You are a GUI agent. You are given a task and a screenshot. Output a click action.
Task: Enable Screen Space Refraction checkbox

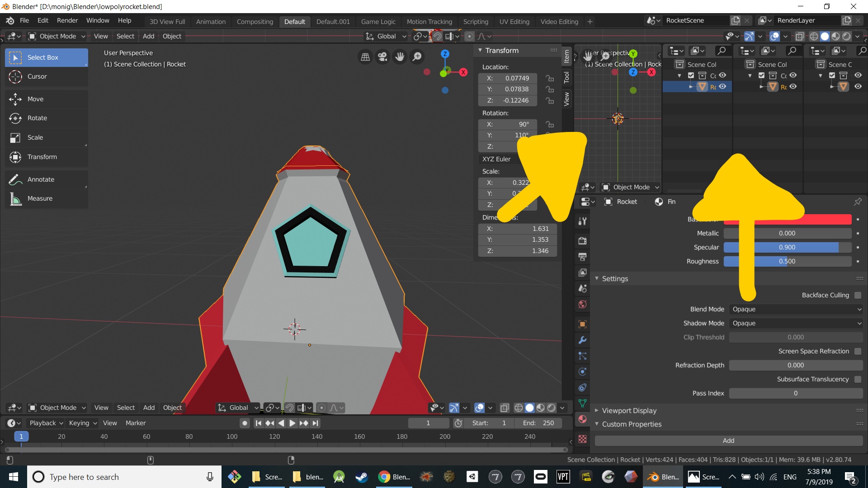click(x=858, y=351)
